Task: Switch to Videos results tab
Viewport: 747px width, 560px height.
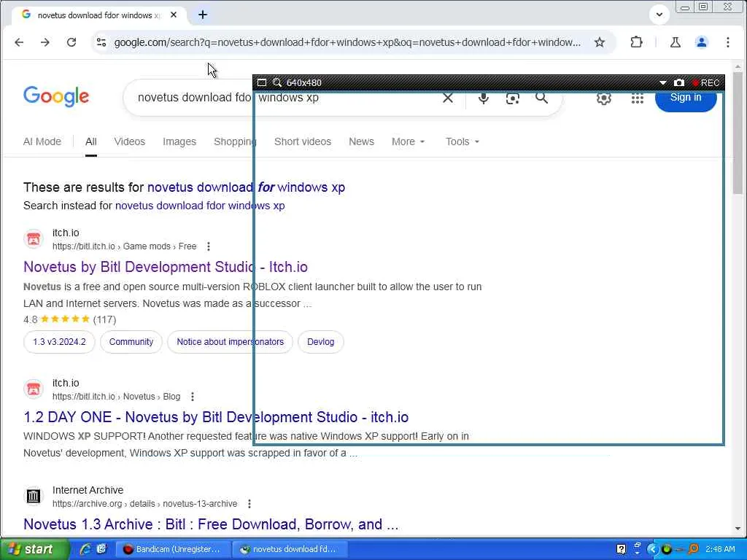Action: 130,141
